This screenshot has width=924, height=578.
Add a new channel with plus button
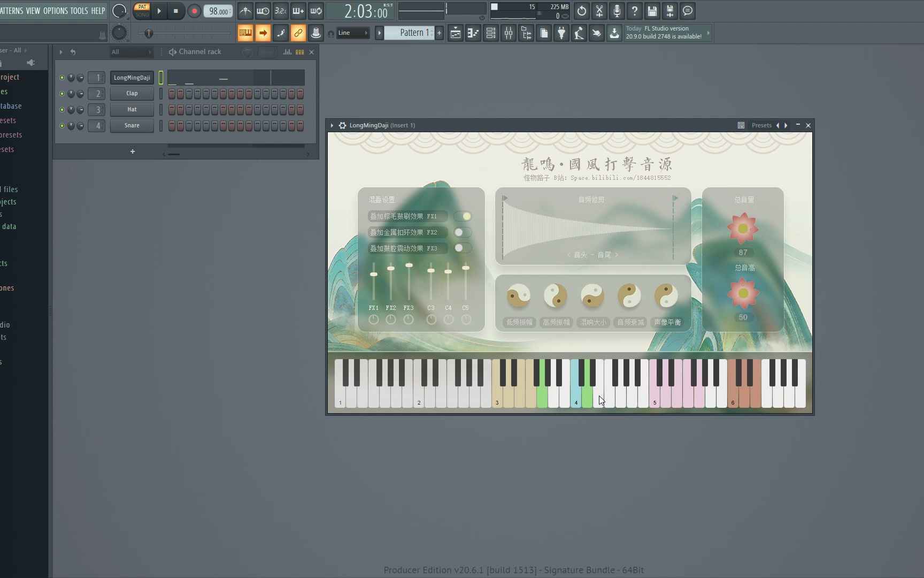coord(133,151)
